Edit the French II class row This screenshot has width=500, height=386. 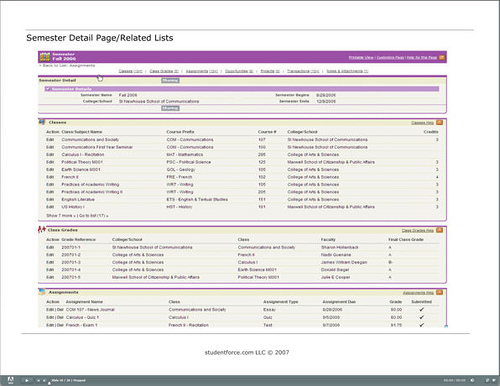click(50, 177)
